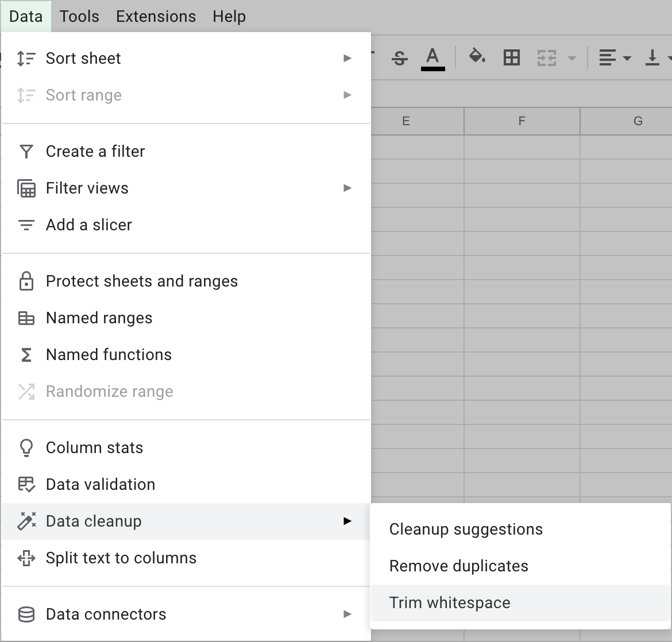This screenshot has height=642, width=672.
Task: Open the Extensions menu
Action: 155,16
